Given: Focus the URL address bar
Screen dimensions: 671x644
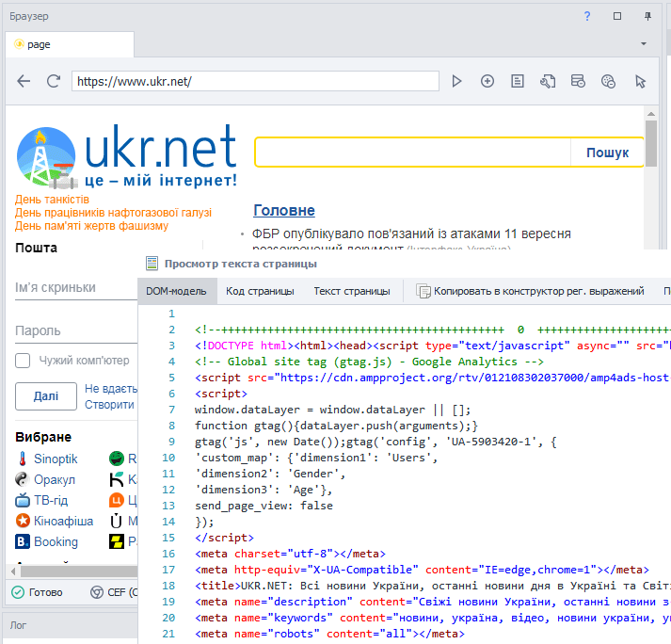Looking at the screenshot, I should (x=255, y=81).
